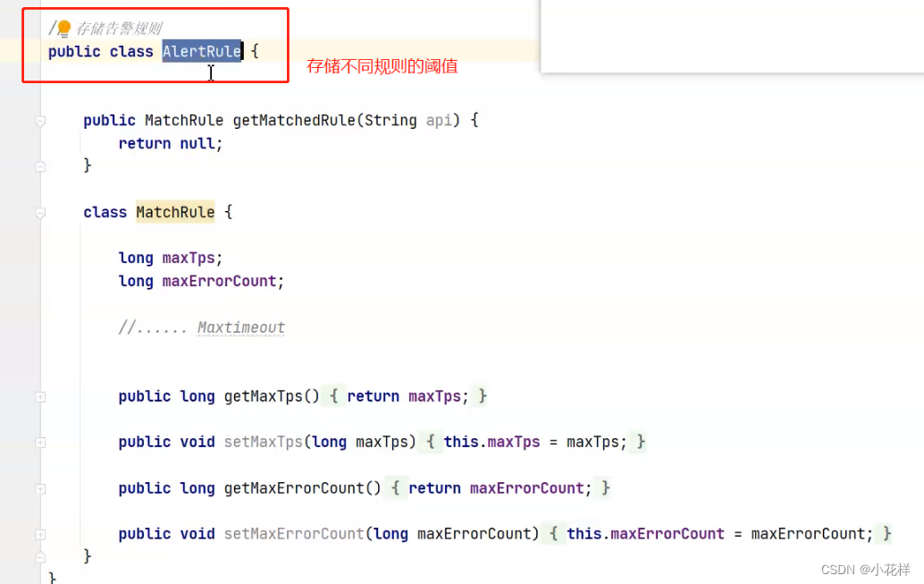Viewport: 924px width, 584px height.
Task: Click fold end marker below return null
Action: coord(40,166)
